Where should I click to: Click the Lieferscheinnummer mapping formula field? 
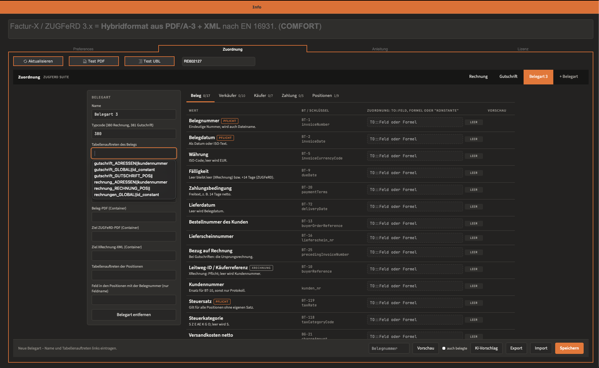point(414,238)
